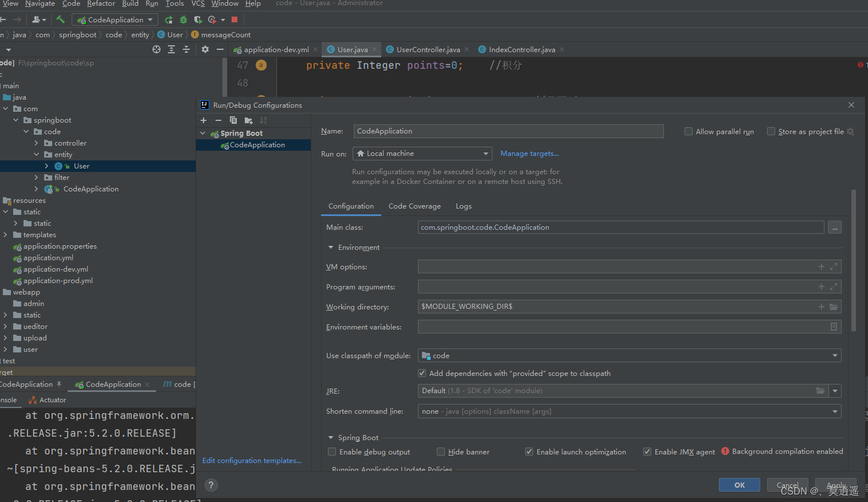Collapse Spring Boot node in configurations tree
Viewport: 868px width, 502px height.
click(203, 134)
